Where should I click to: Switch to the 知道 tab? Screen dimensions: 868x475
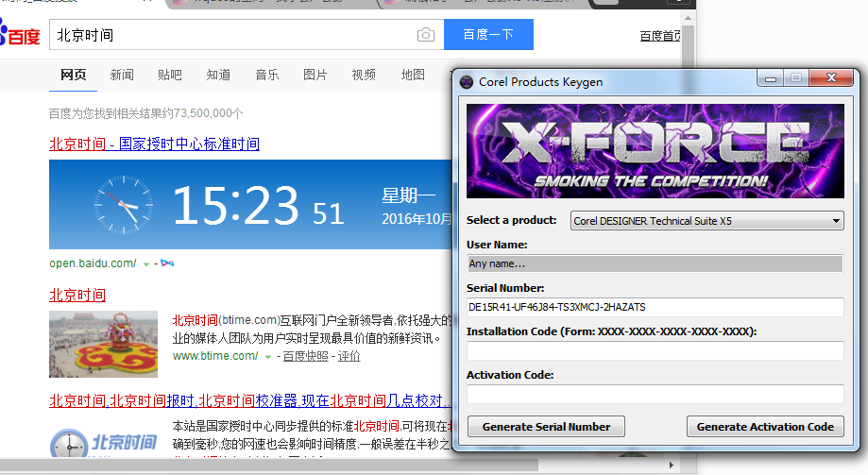[x=218, y=75]
